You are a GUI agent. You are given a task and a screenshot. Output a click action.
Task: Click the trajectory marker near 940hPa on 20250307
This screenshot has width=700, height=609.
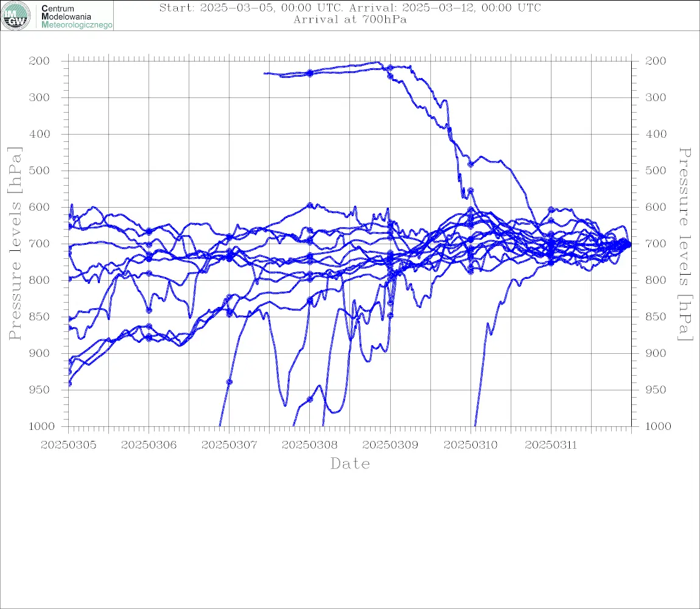229,382
